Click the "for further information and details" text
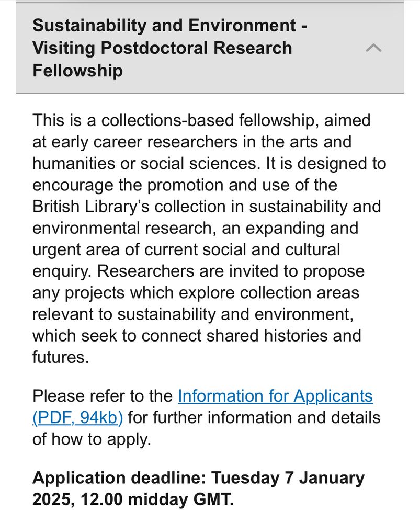 pyautogui.click(x=254, y=418)
